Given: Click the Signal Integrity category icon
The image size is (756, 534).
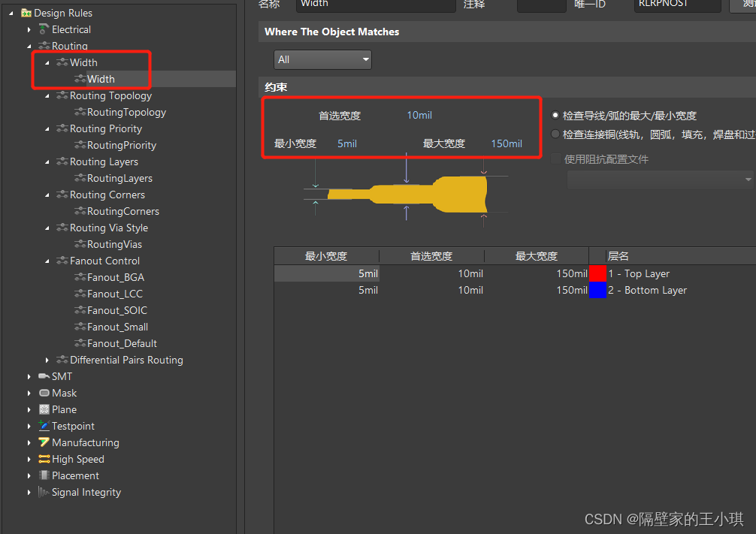Looking at the screenshot, I should [x=44, y=492].
